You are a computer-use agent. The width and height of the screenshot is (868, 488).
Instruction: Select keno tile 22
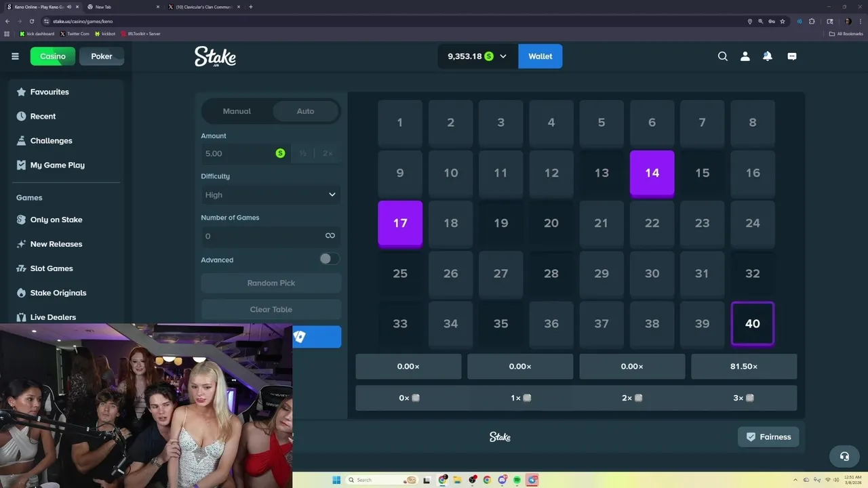point(652,223)
